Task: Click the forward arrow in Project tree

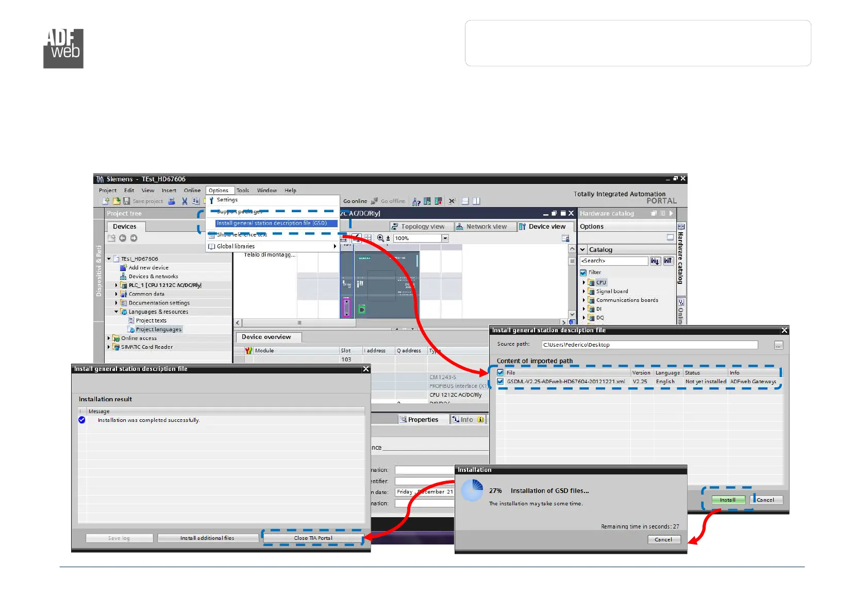Action: tap(134, 238)
